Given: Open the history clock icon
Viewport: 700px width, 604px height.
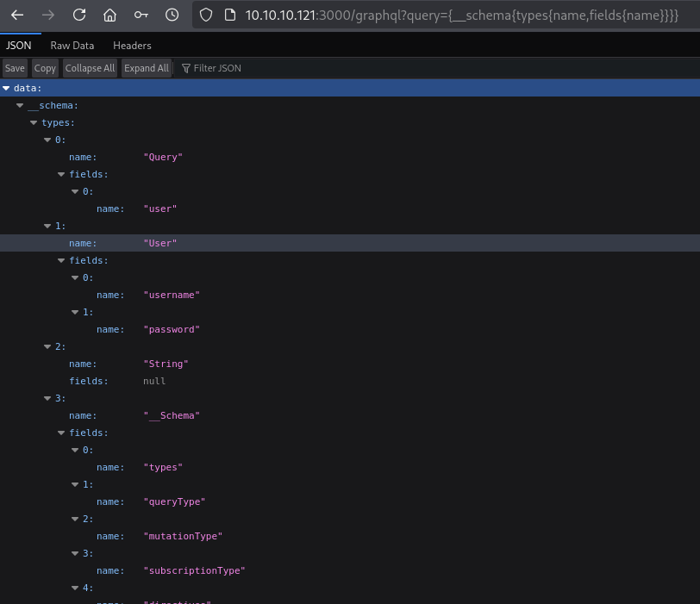Looking at the screenshot, I should point(172,15).
